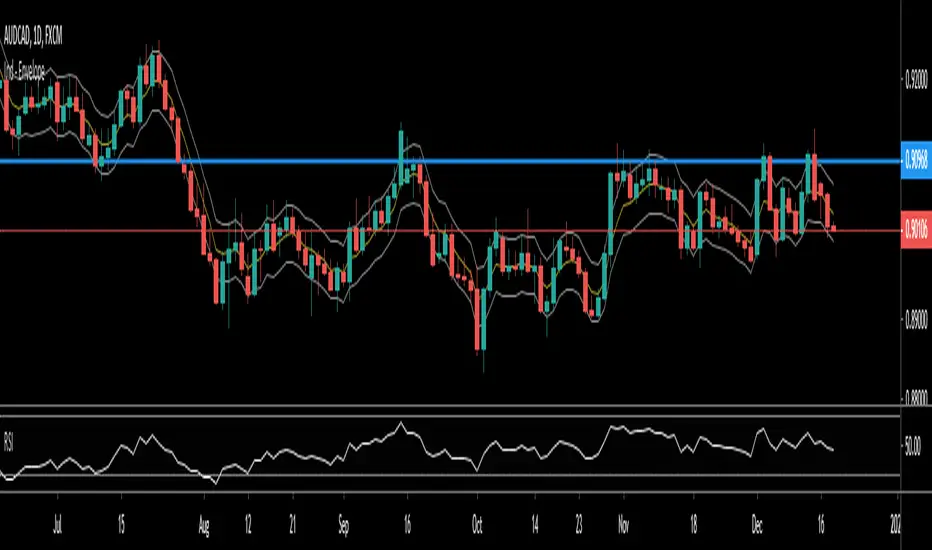Click the separator between price chart and RSI
This screenshot has width=932, height=550.
(450, 406)
